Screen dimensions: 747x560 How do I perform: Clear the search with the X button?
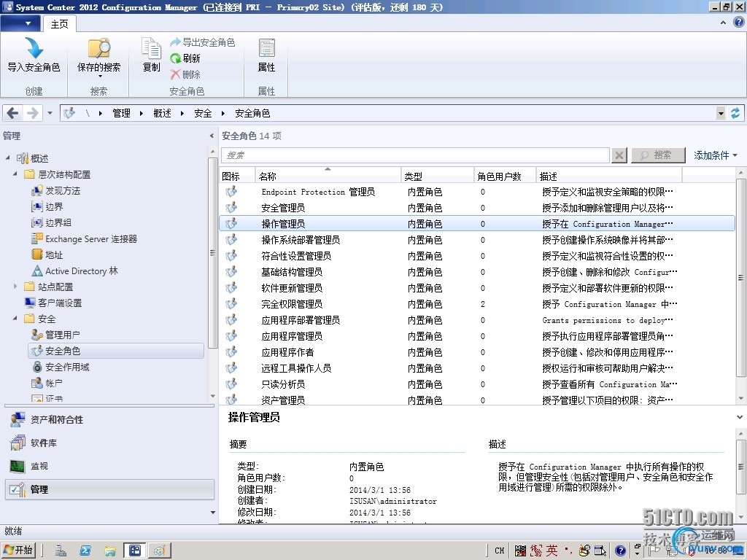[x=619, y=155]
